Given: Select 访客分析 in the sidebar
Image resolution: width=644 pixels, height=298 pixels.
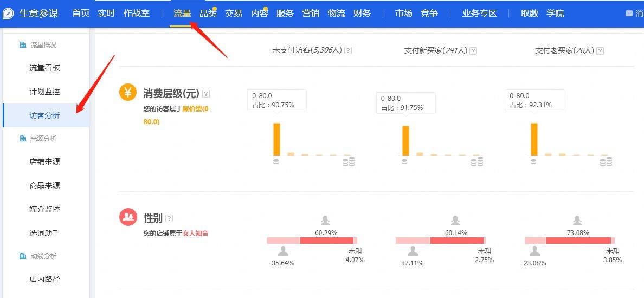Looking at the screenshot, I should (45, 115).
